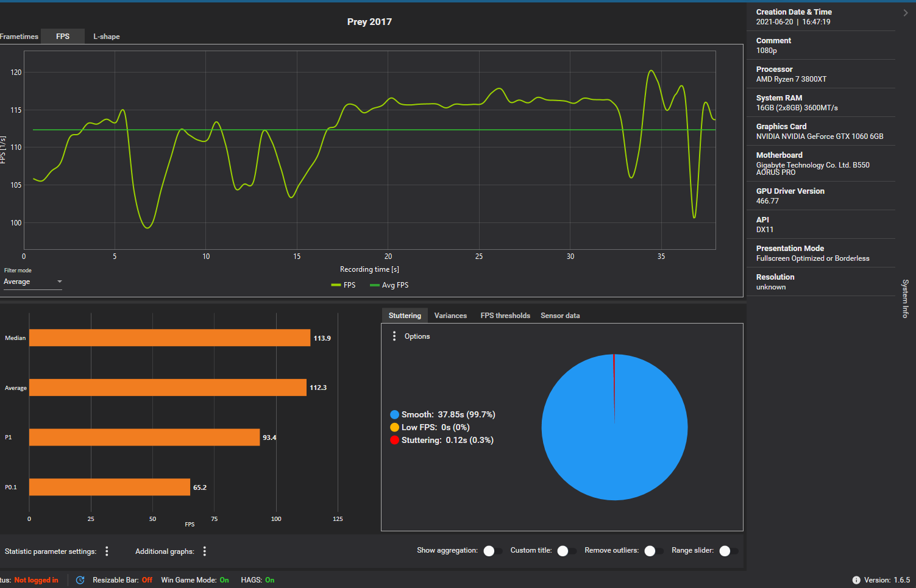Image resolution: width=916 pixels, height=588 pixels.
Task: Collapse the System Info panel arrow
Action: point(906,12)
